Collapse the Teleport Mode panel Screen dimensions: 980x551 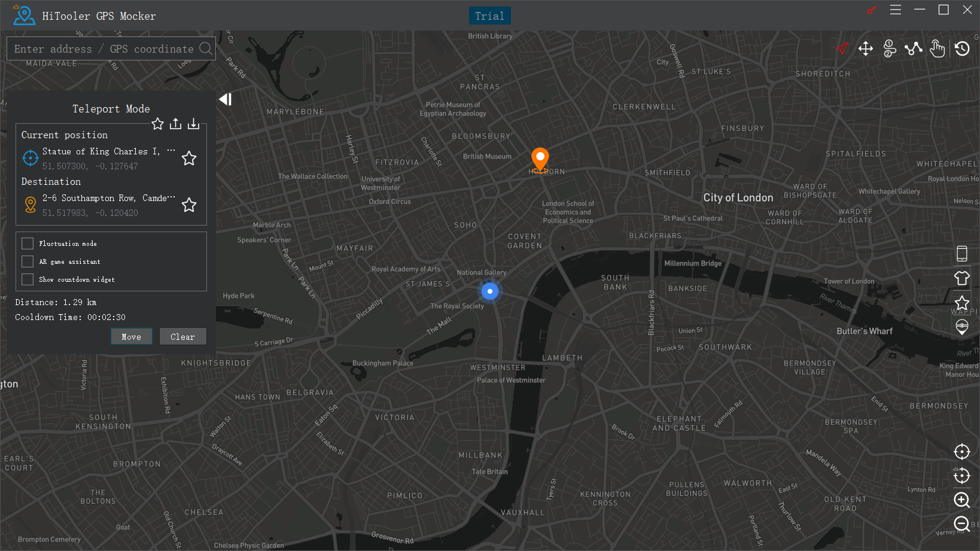coord(225,99)
